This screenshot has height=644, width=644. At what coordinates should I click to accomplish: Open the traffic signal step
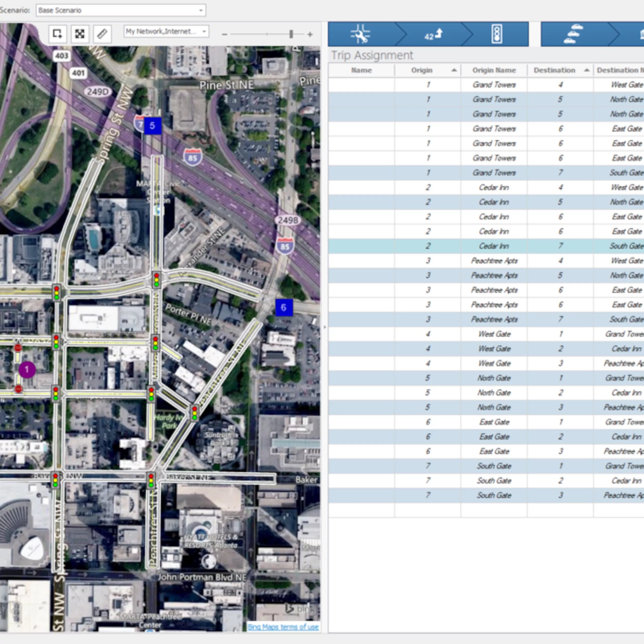pos(497,34)
